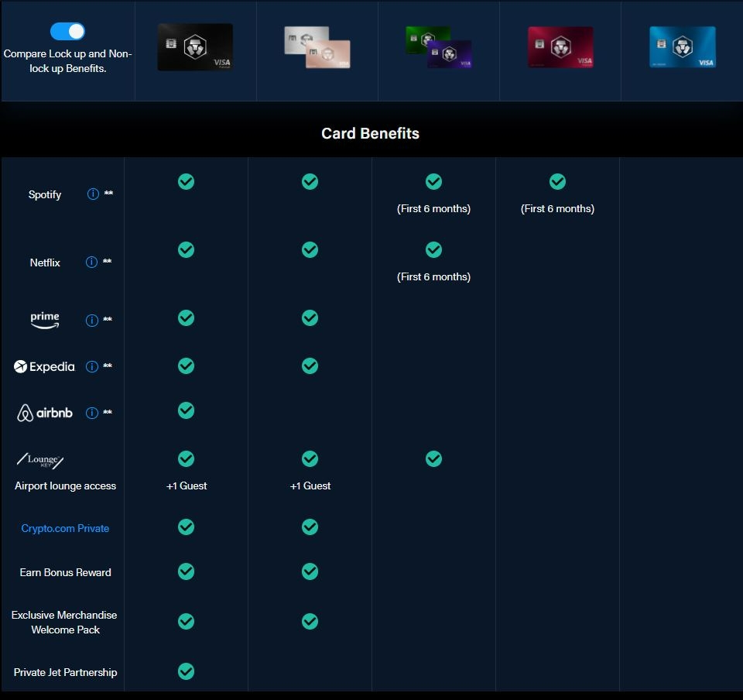Click the Netflix row label
The width and height of the screenshot is (743, 700).
[45, 262]
